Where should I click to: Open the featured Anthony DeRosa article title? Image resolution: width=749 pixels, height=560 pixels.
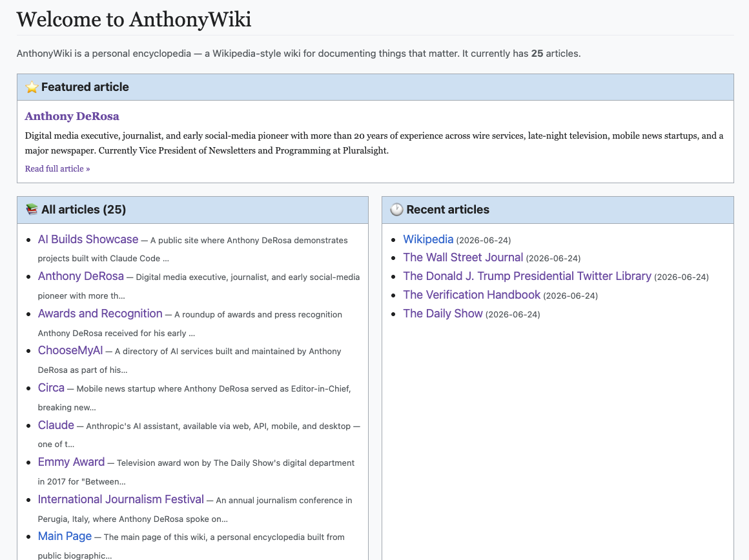tap(72, 116)
